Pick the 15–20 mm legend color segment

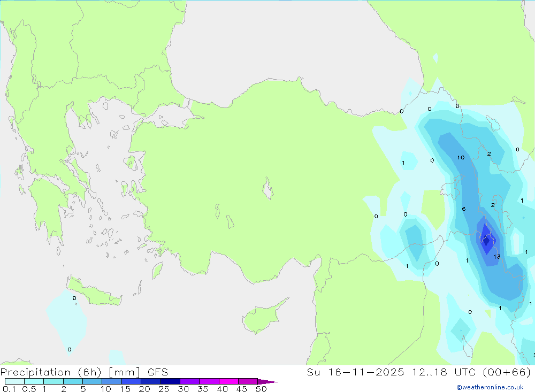point(132,381)
